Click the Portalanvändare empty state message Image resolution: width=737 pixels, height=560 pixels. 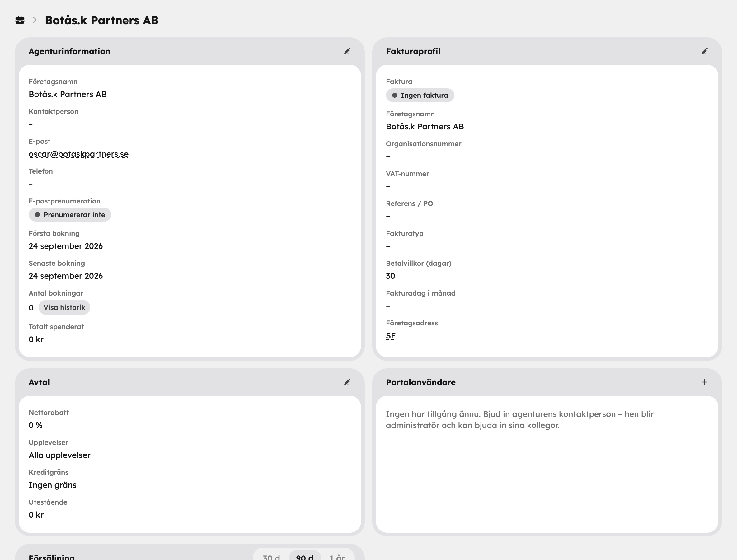click(519, 420)
